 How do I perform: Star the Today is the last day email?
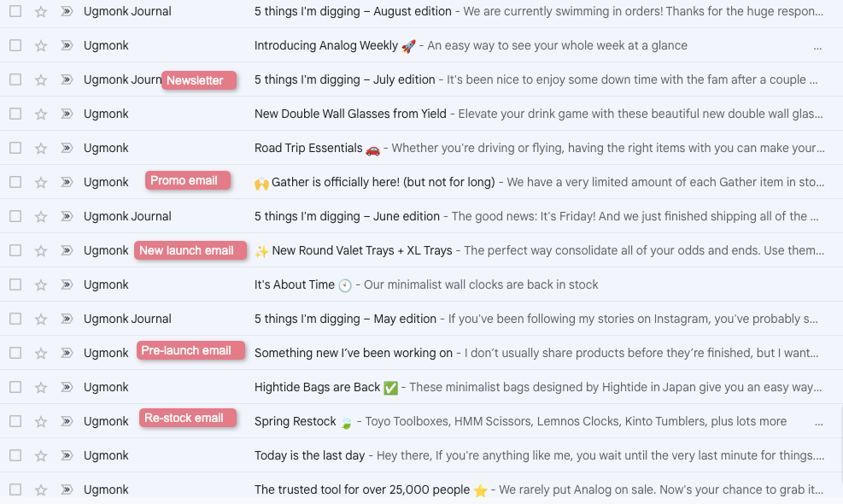point(41,455)
